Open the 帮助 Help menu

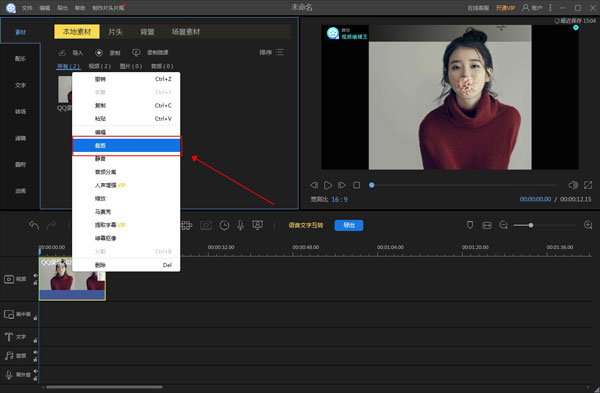80,8
